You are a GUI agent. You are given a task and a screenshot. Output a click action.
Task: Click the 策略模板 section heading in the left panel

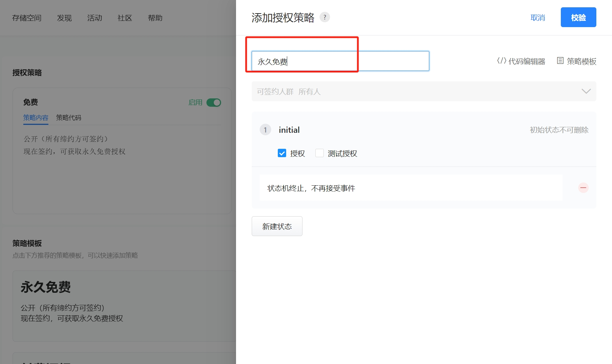coord(27,243)
